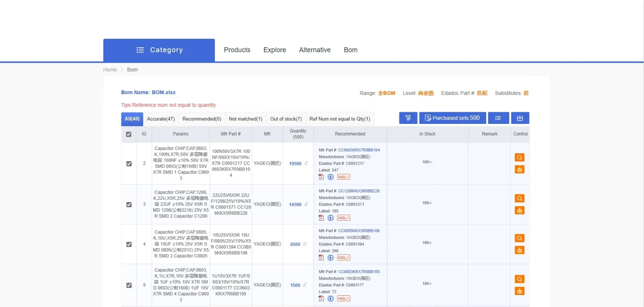Toggle the select-all checkbox in table header

(x=129, y=134)
